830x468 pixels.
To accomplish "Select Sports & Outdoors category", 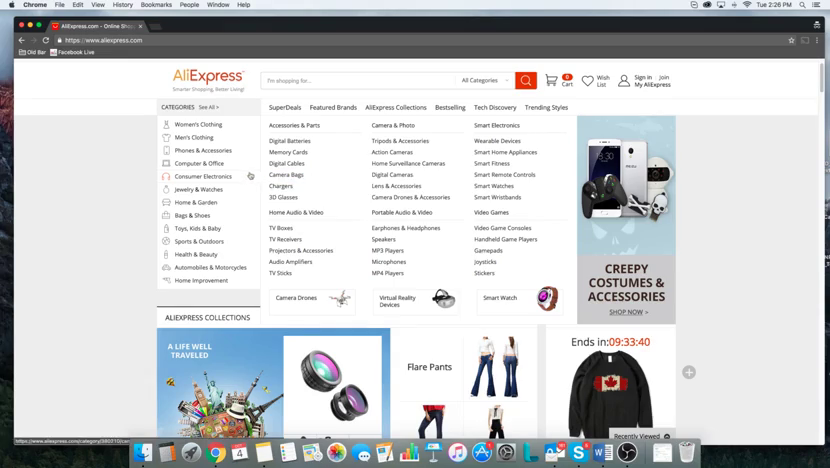I will coord(199,241).
